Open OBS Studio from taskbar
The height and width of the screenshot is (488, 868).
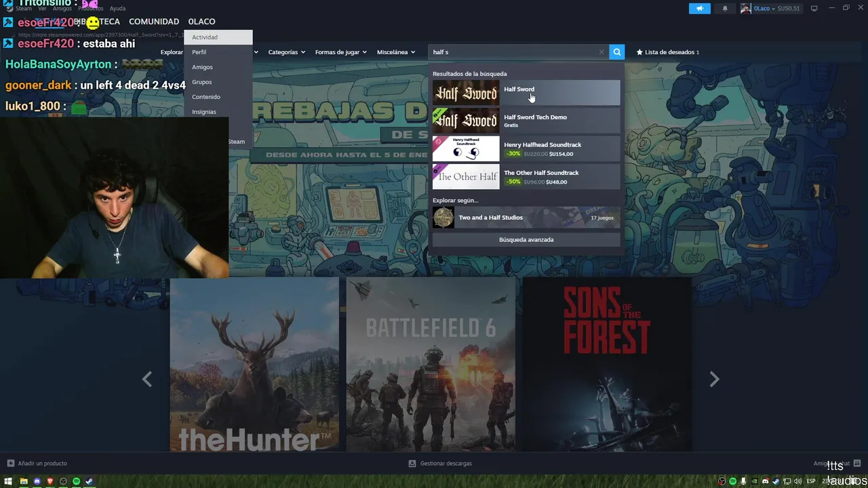63,481
